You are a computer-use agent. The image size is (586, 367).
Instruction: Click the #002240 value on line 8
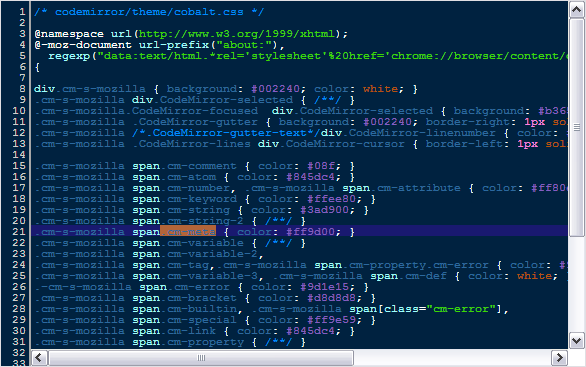point(275,89)
